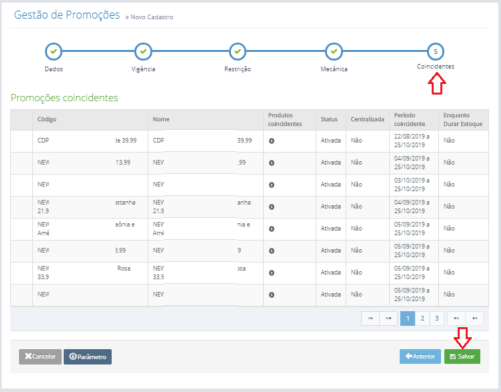Click the Dados step label
501x392 pixels.
pyautogui.click(x=54, y=69)
